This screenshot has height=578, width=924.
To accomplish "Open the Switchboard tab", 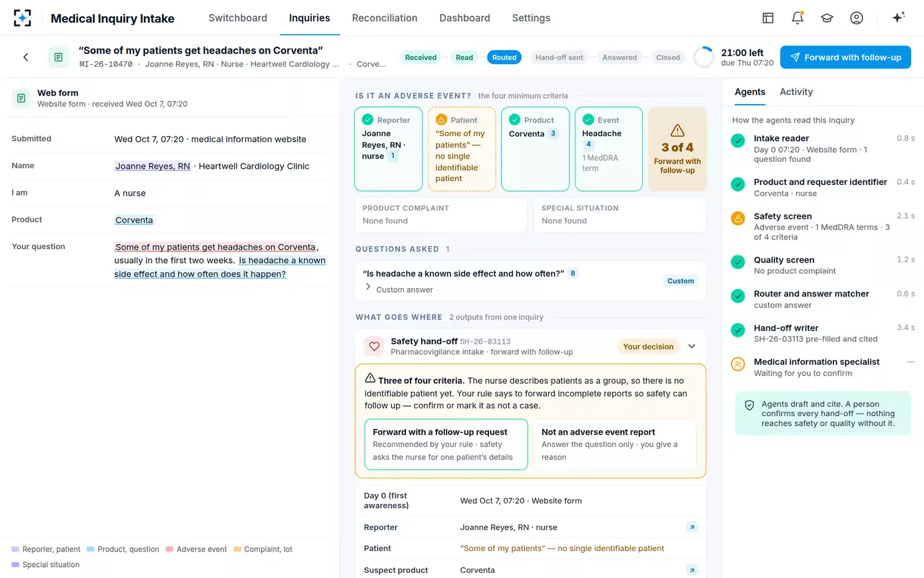I will [x=237, y=18].
